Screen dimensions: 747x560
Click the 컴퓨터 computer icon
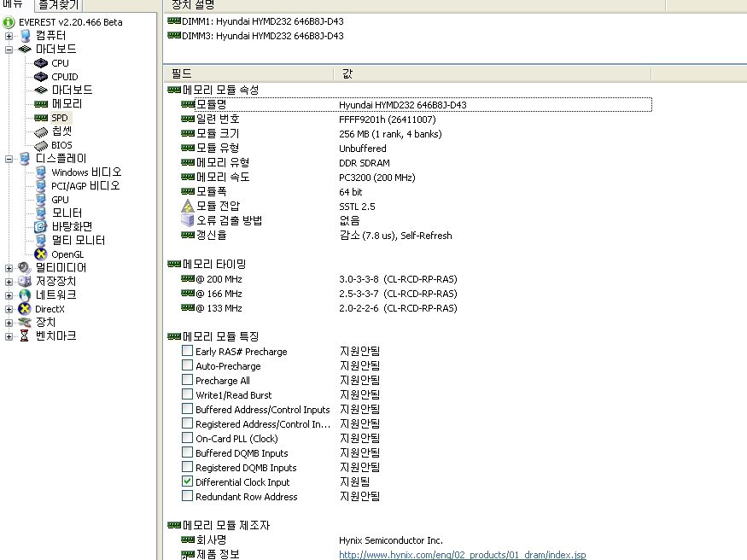pyautogui.click(x=25, y=36)
